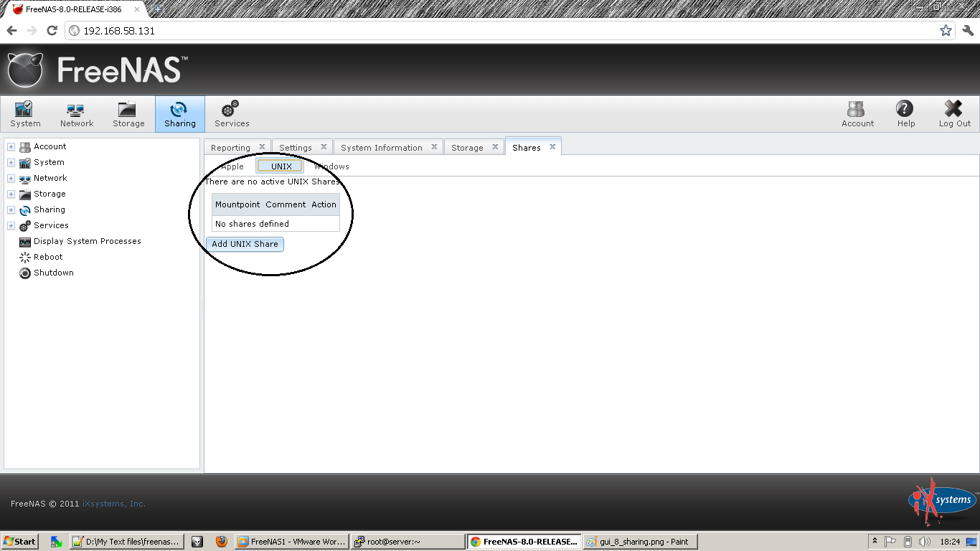This screenshot has height=551, width=980.
Task: Select the Network toolbar icon
Action: pyautogui.click(x=76, y=113)
